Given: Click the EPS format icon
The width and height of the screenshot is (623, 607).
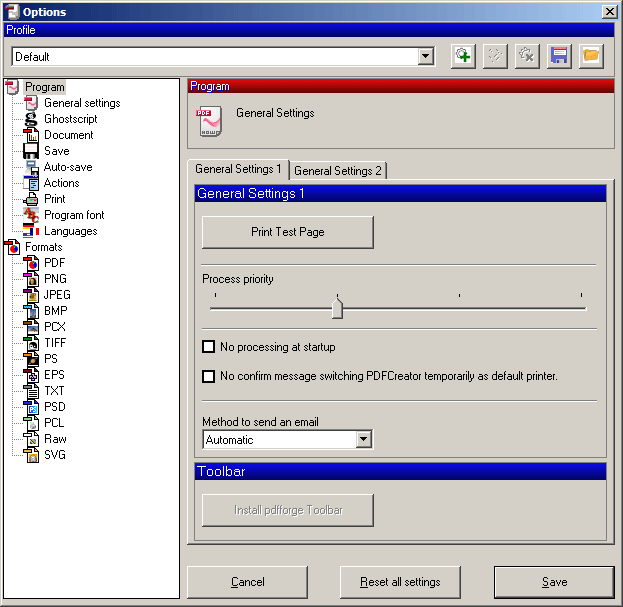Looking at the screenshot, I should (x=31, y=375).
